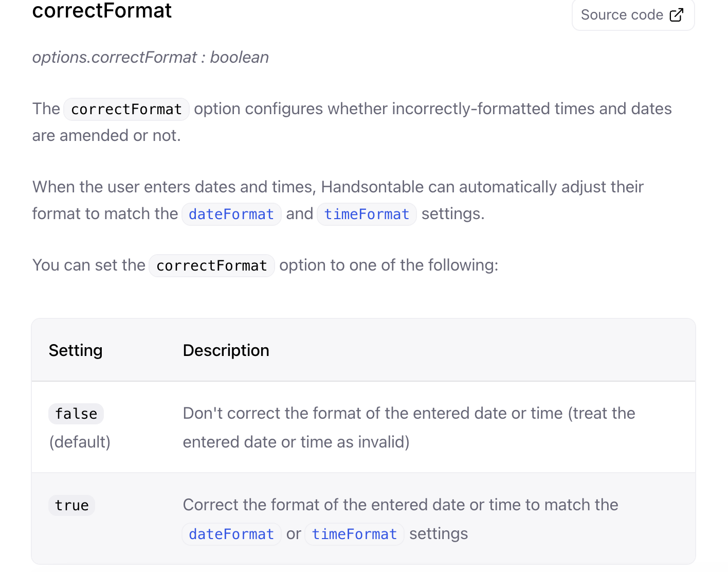Click the external link icon in Source code
This screenshot has width=728, height=572.
(677, 15)
